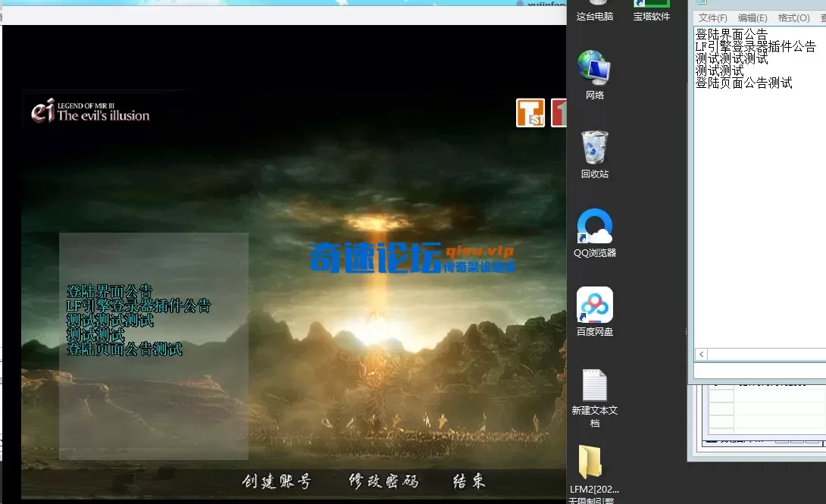826x504 pixels.
Task: Click the red server number 1 badge
Action: pos(558,112)
